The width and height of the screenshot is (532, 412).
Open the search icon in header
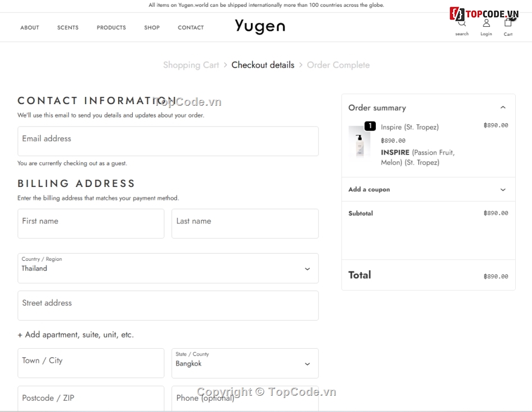pos(462,24)
